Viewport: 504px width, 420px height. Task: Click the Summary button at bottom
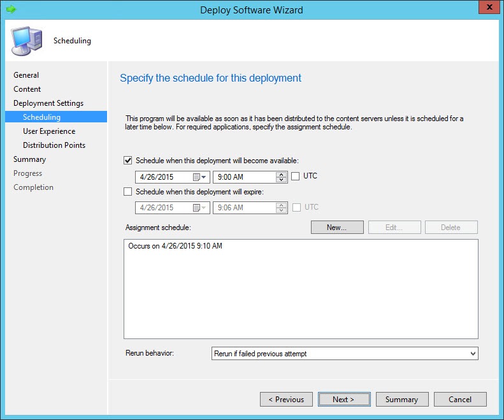coord(401,400)
